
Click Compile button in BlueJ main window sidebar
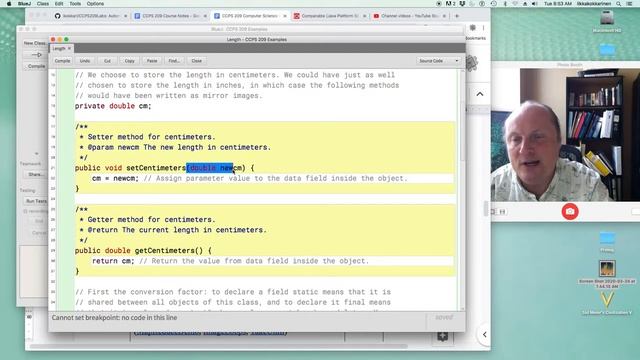[36, 66]
